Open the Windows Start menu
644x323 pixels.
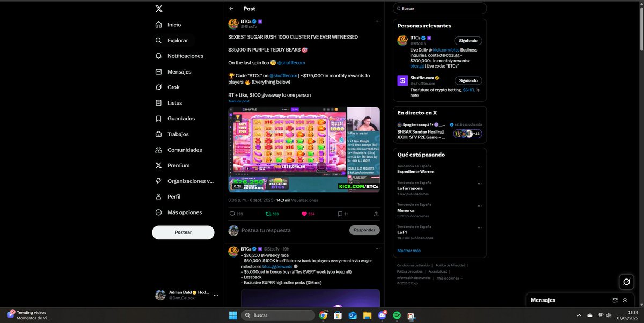(x=233, y=315)
